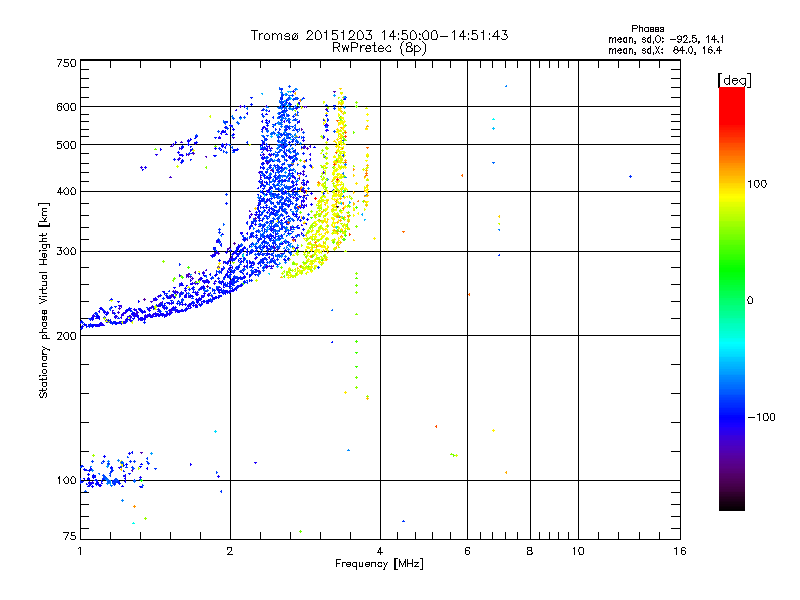The width and height of the screenshot is (800, 600).
Task: Click the colorbar label '-100'
Action: 761,417
